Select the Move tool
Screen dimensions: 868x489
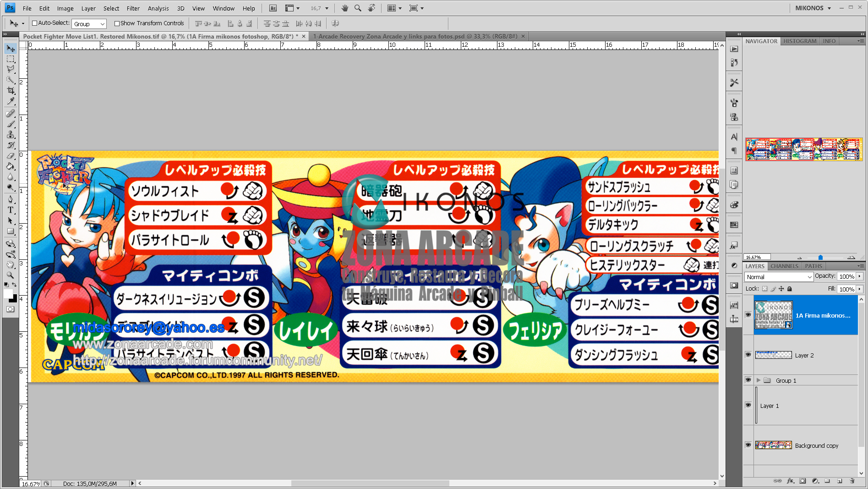pyautogui.click(x=10, y=48)
